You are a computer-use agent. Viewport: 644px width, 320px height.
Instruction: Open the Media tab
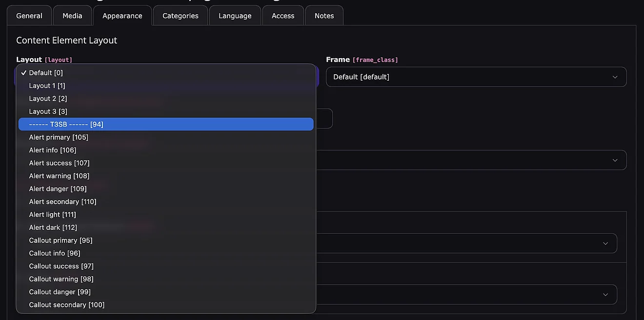tap(72, 16)
